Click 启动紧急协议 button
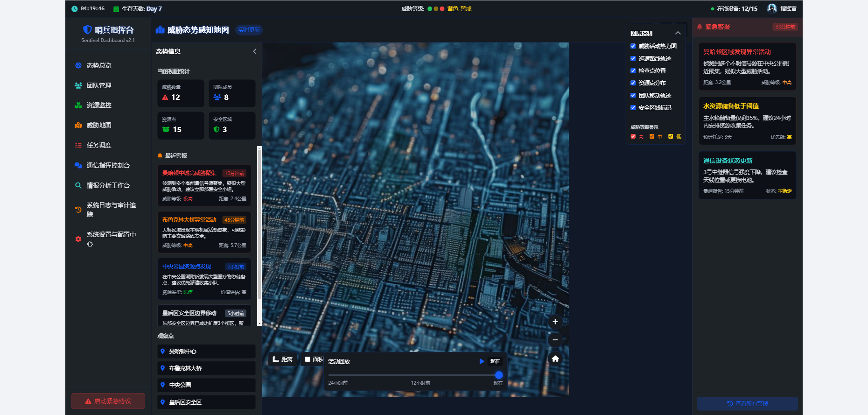The image size is (868, 415). point(108,401)
